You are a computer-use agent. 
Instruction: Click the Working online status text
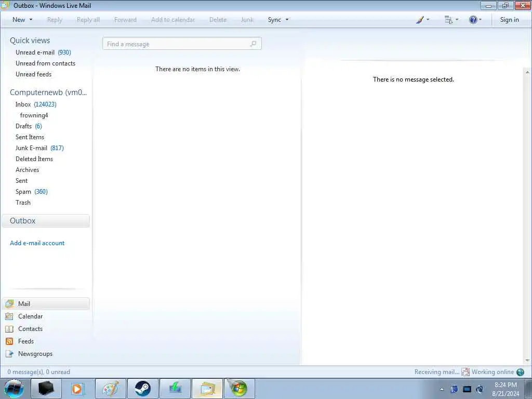click(493, 372)
